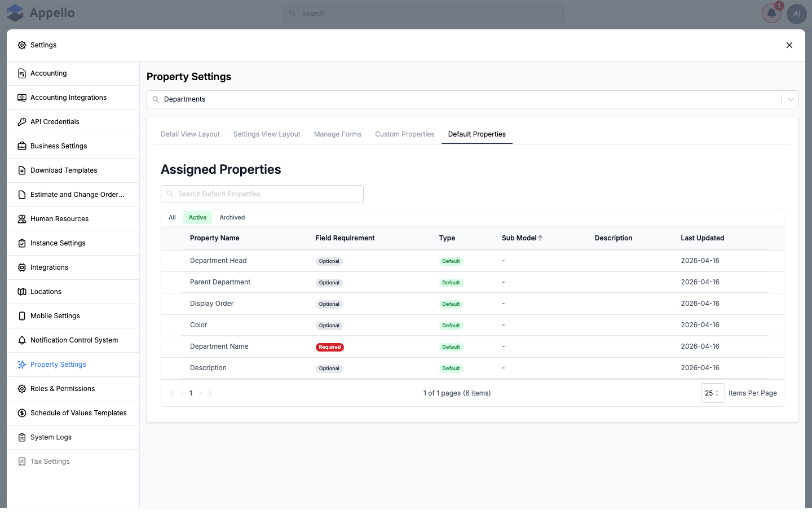Click the top Search bar
The height and width of the screenshot is (518, 812).
(x=423, y=14)
